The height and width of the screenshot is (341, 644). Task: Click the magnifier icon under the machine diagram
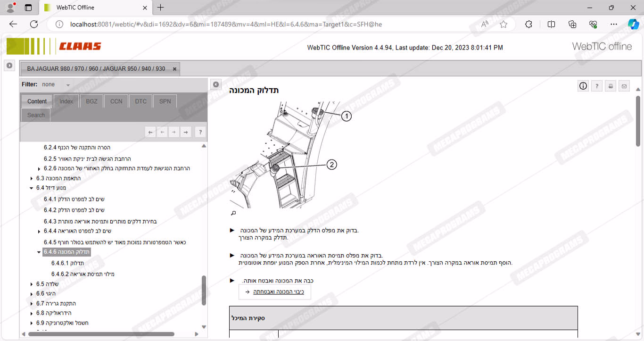point(233,214)
